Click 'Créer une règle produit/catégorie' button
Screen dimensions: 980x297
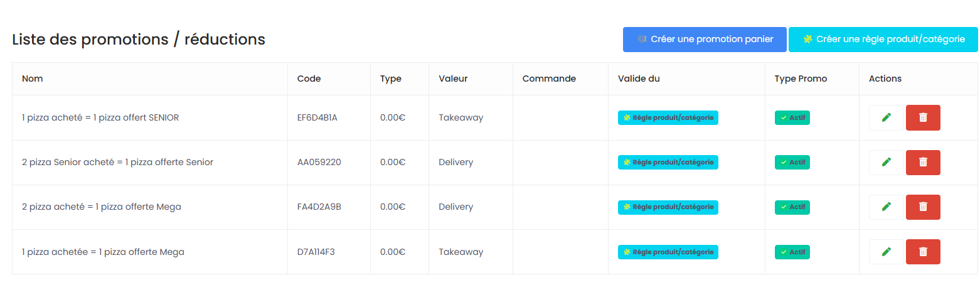click(883, 39)
